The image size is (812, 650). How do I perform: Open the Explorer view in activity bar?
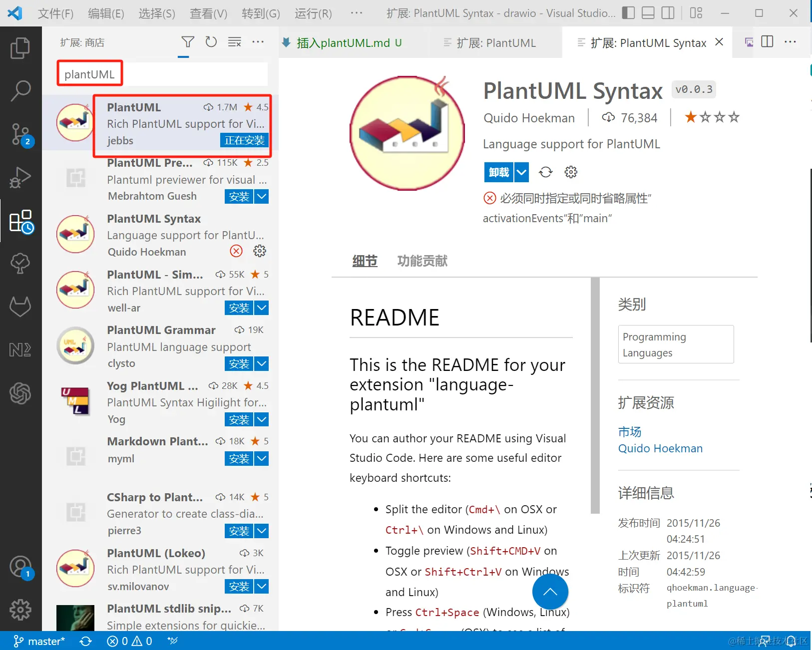20,48
